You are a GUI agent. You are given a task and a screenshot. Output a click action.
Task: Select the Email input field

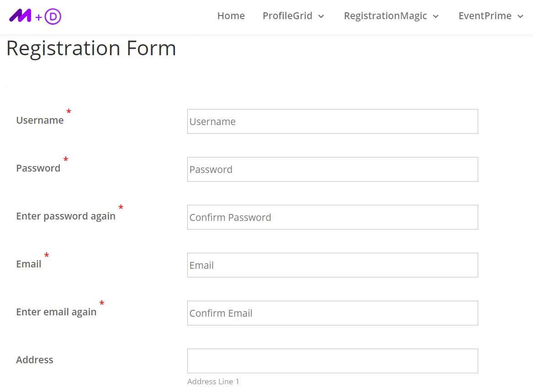pyautogui.click(x=332, y=265)
